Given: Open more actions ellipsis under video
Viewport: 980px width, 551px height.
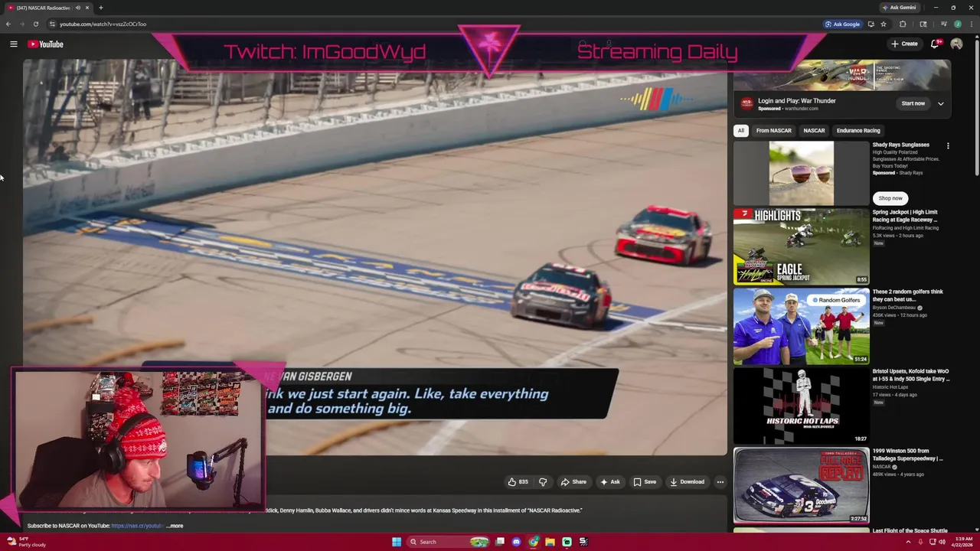Looking at the screenshot, I should click(x=720, y=482).
